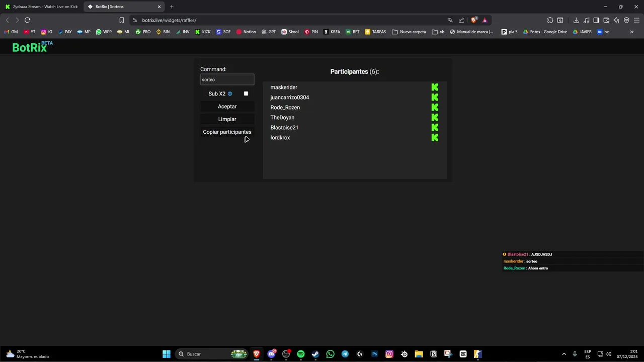The height and width of the screenshot is (362, 644).
Task: Switch to Zydraaa Stream Kick tab
Action: click(x=41, y=7)
